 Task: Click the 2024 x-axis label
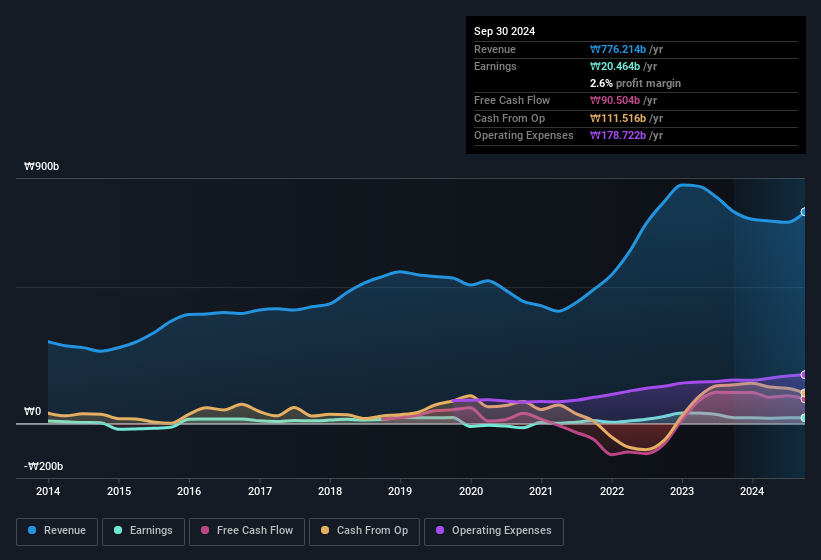coord(752,491)
